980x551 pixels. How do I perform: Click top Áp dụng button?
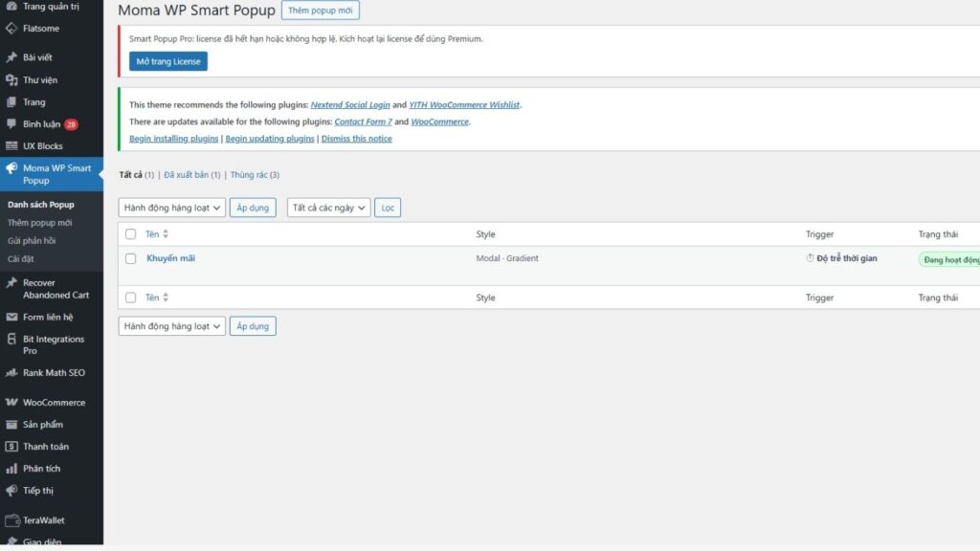(253, 208)
